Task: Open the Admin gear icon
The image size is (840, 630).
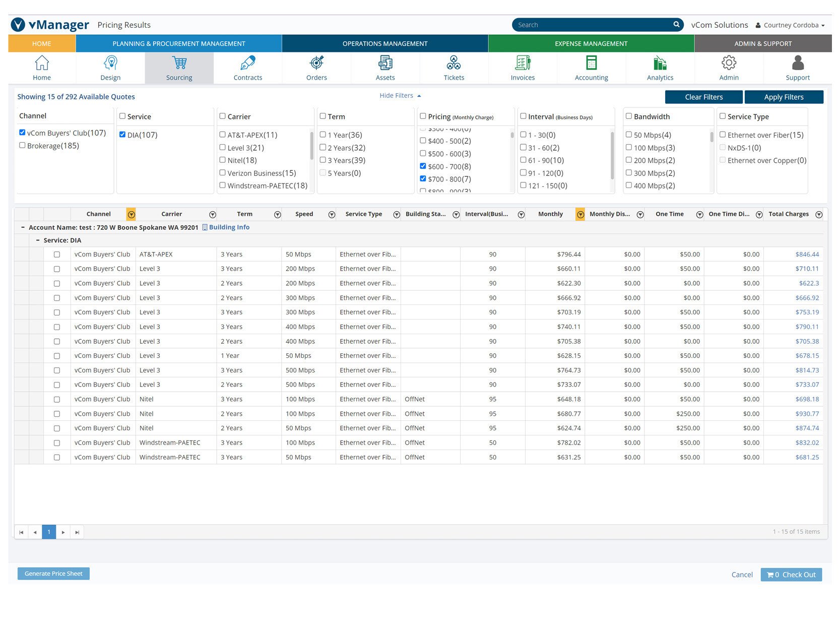Action: pos(729,63)
